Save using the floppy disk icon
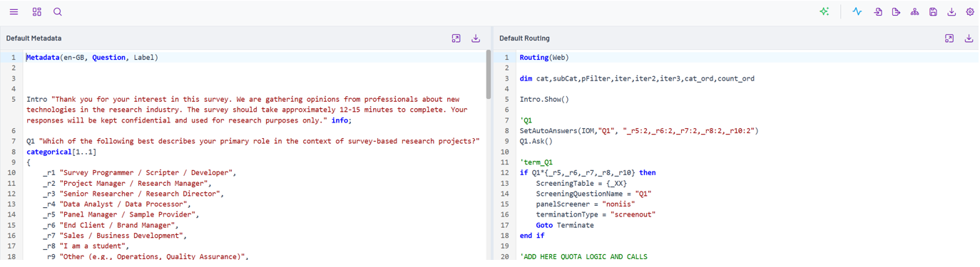 [933, 12]
